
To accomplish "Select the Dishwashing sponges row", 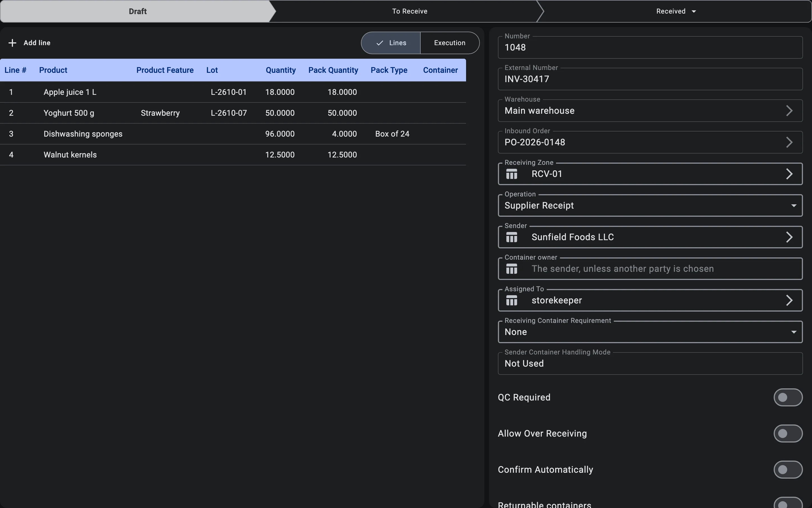I will pyautogui.click(x=233, y=134).
